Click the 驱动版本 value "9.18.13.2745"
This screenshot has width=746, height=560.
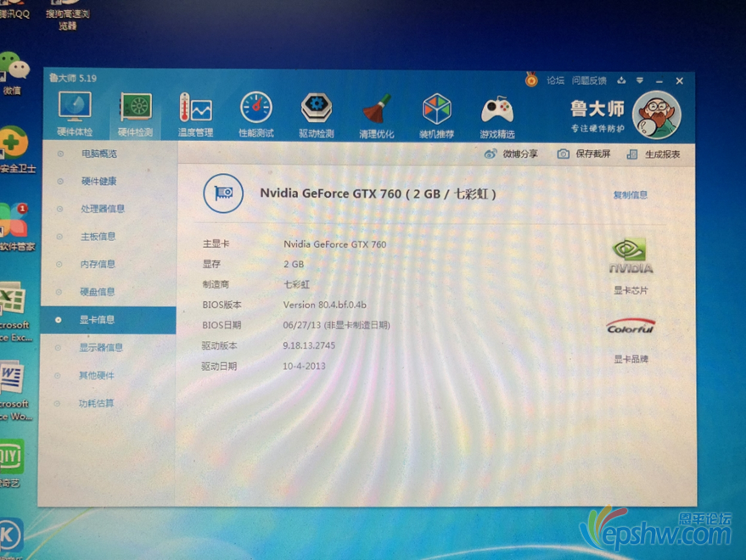pos(309,345)
